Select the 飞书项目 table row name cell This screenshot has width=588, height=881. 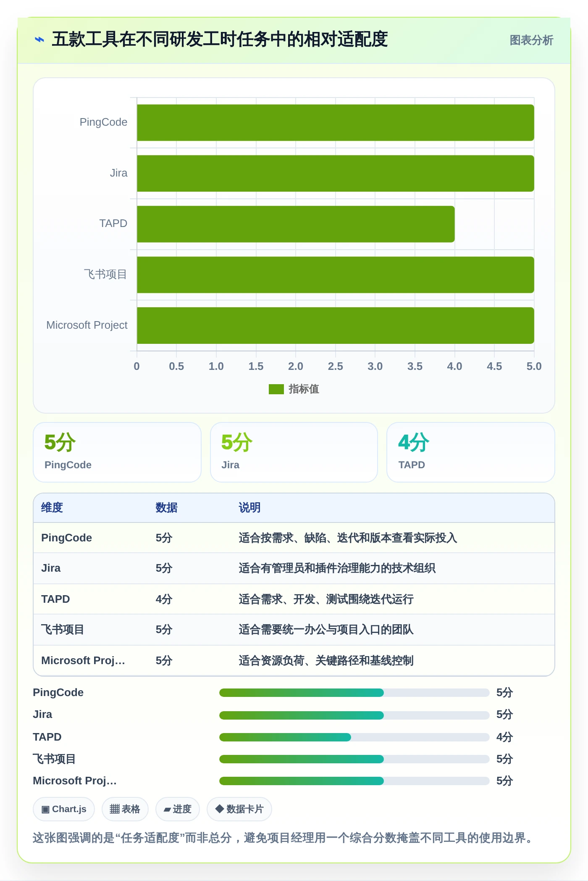click(x=63, y=630)
